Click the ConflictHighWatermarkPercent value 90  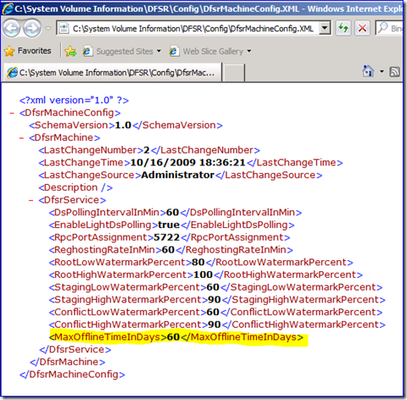[x=214, y=325]
